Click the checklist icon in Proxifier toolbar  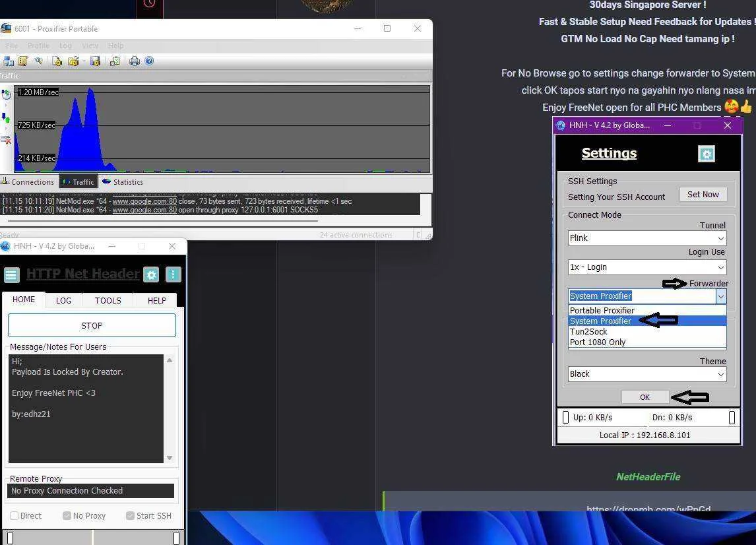coord(115,61)
